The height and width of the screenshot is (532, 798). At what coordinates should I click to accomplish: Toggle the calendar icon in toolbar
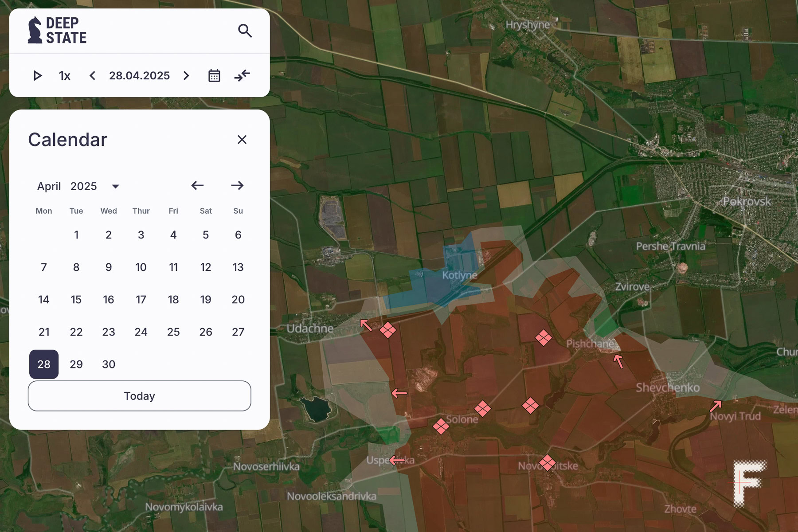tap(214, 76)
